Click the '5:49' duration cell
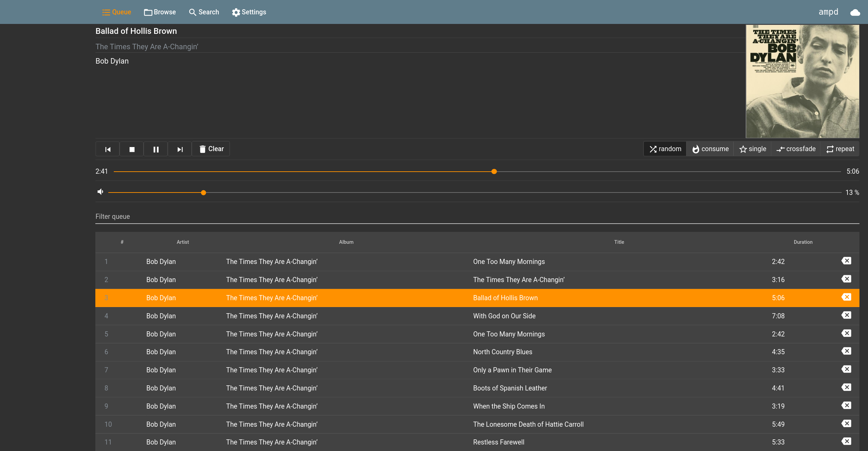The image size is (868, 451). pos(778,424)
